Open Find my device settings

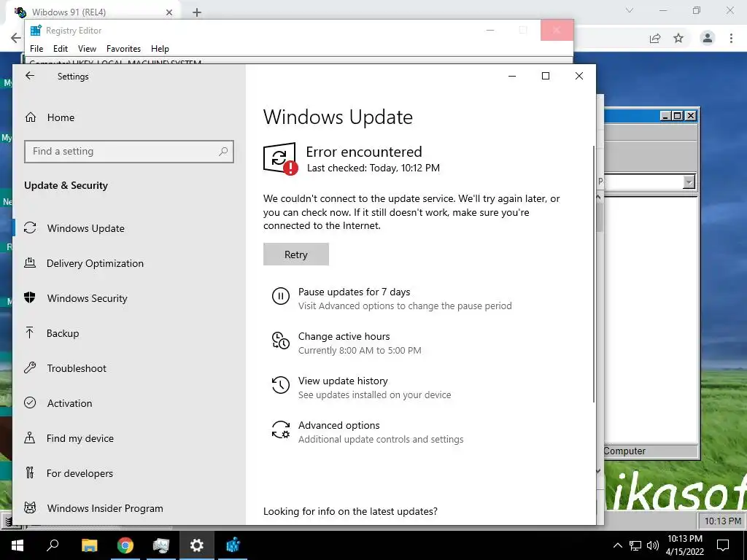click(80, 438)
